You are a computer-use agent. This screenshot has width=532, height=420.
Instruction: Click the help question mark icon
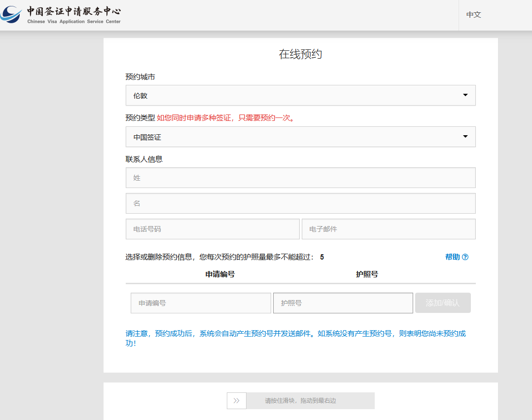click(465, 257)
